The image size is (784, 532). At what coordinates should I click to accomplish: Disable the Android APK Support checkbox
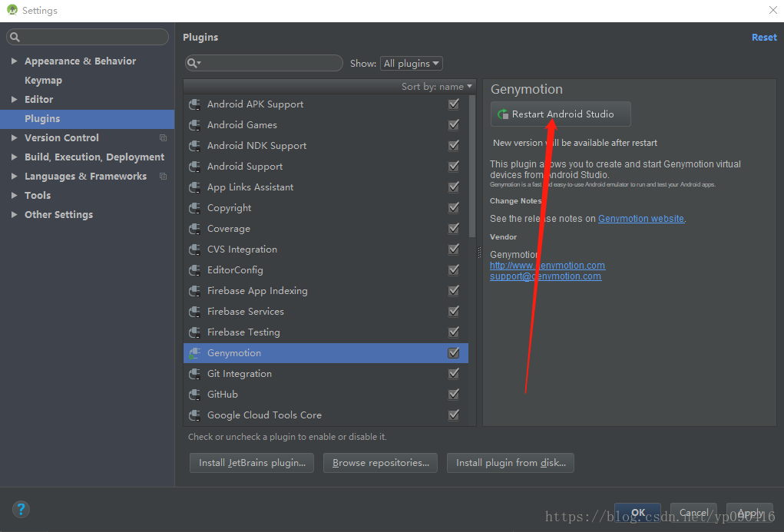pos(454,104)
